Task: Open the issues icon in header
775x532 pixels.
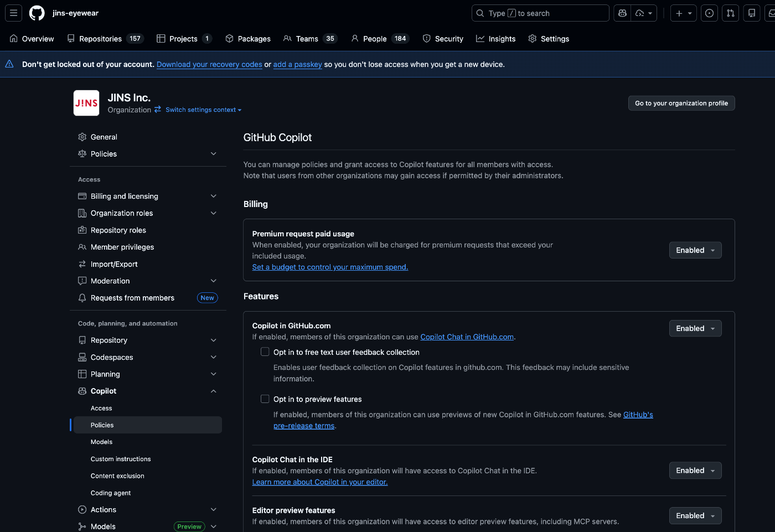Action: [x=710, y=13]
